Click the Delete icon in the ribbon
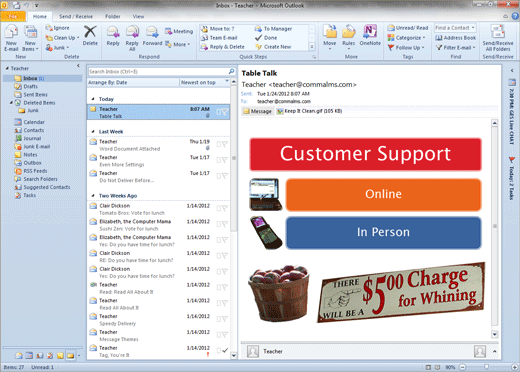Screen dimensions: 520x372 90,36
